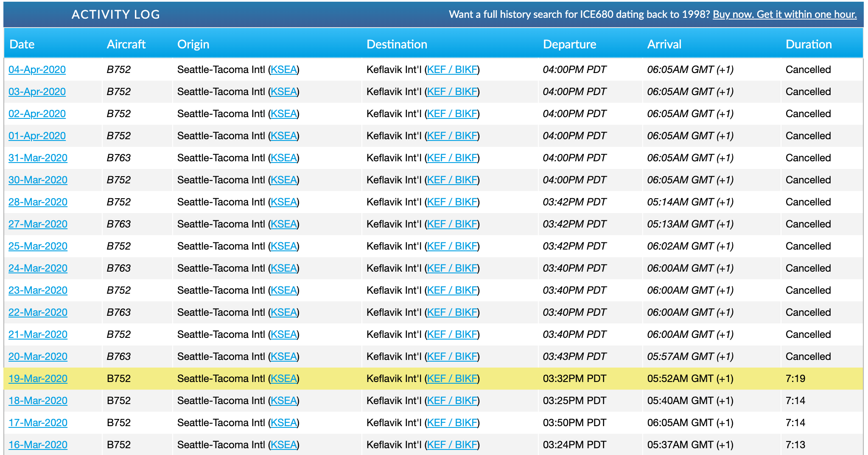The image size is (868, 455).
Task: Select the 03:50PM PDT departure time
Action: click(x=574, y=423)
